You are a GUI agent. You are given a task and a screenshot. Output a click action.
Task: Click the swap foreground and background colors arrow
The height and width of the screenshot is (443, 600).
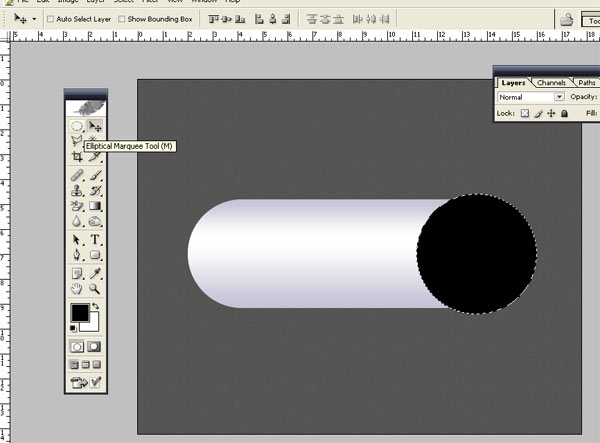(x=96, y=306)
